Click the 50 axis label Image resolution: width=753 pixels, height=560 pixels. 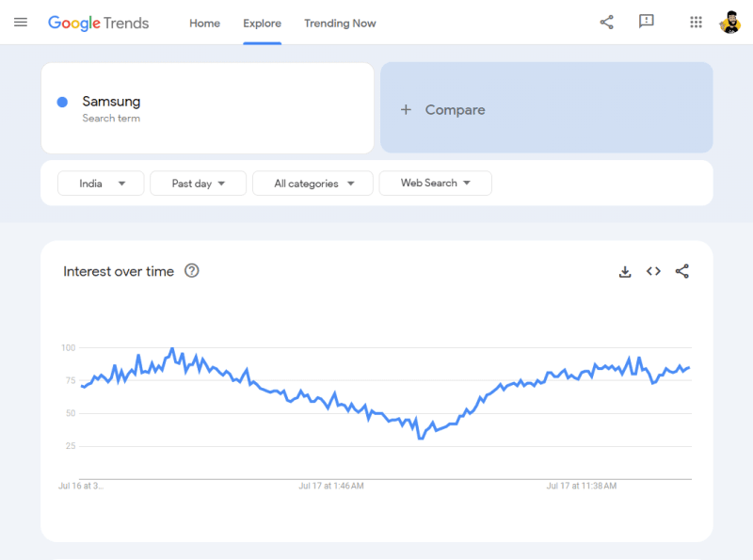[71, 413]
